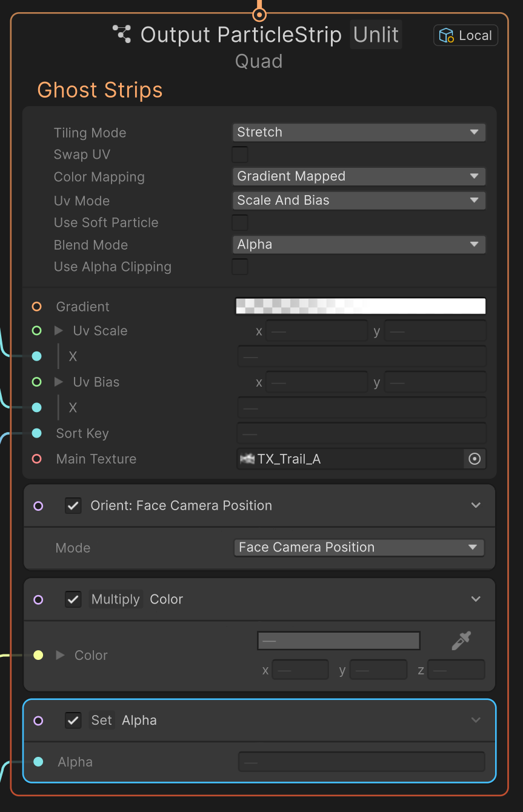Screen dimensions: 523x812
Task: Expand the Uv Scale foldout arrow
Action: point(59,331)
